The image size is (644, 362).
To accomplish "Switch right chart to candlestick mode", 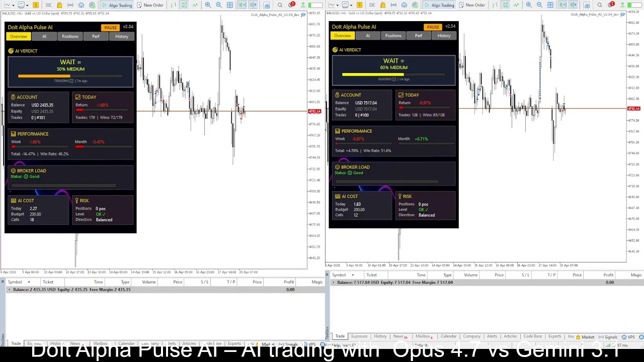I will (506, 5).
